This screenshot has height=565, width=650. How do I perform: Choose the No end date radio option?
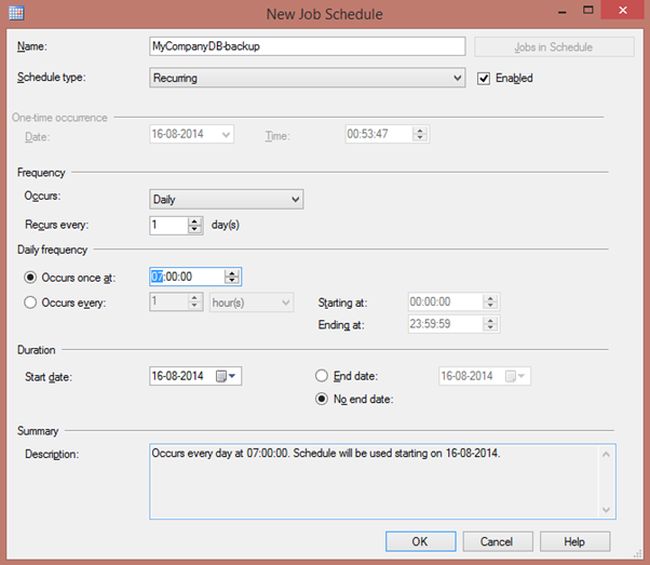tap(322, 399)
